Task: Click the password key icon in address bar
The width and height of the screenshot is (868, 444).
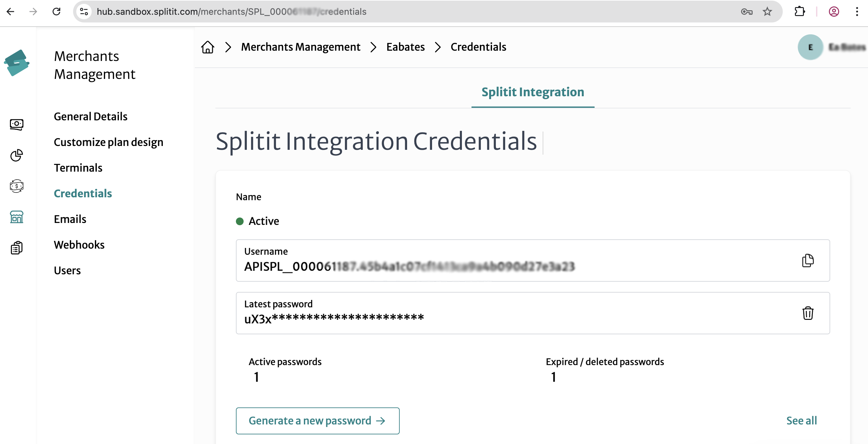Action: tap(747, 12)
